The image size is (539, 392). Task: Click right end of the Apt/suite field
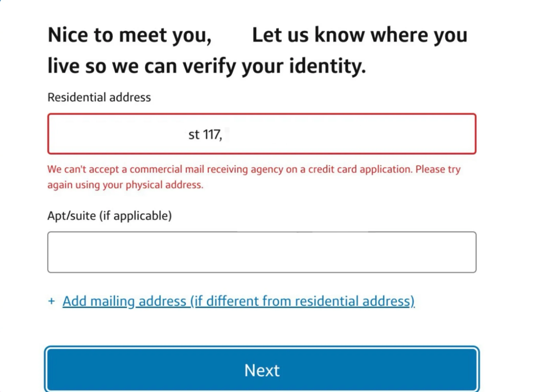pos(458,252)
